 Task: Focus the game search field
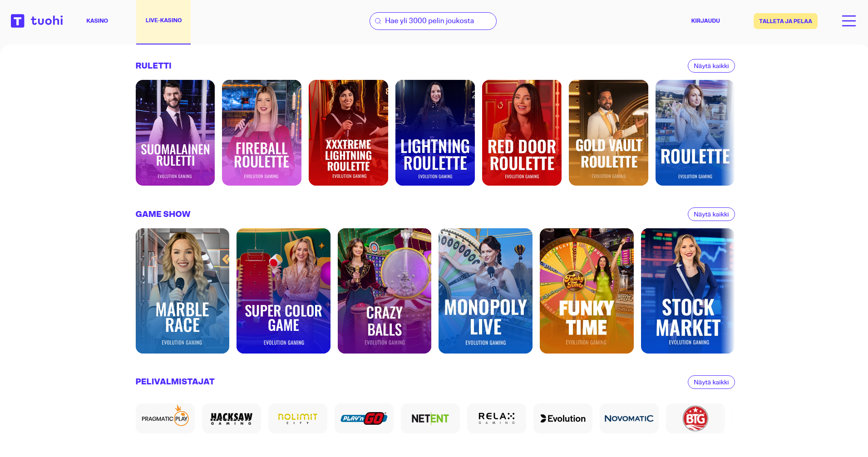click(433, 21)
